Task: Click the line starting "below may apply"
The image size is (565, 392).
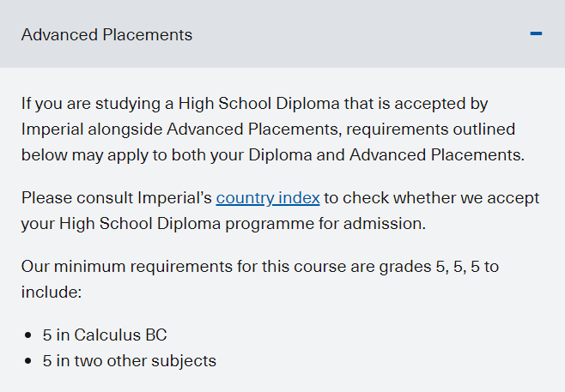Action: [270, 155]
